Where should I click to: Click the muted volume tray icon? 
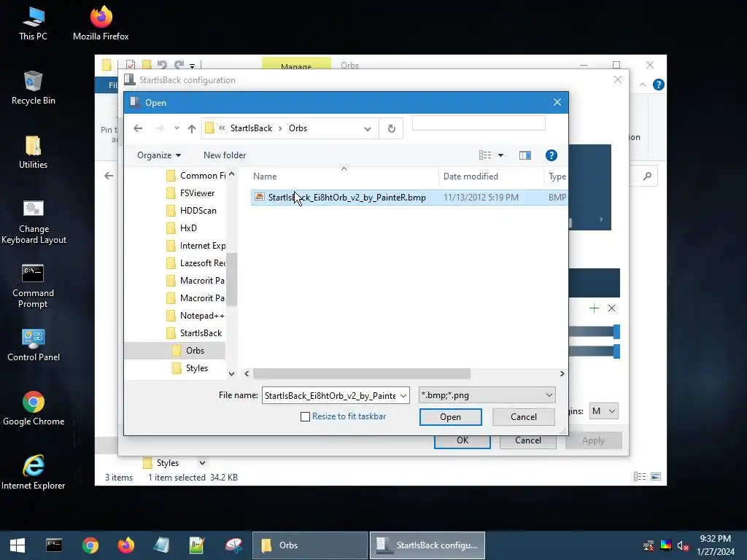pos(683,545)
